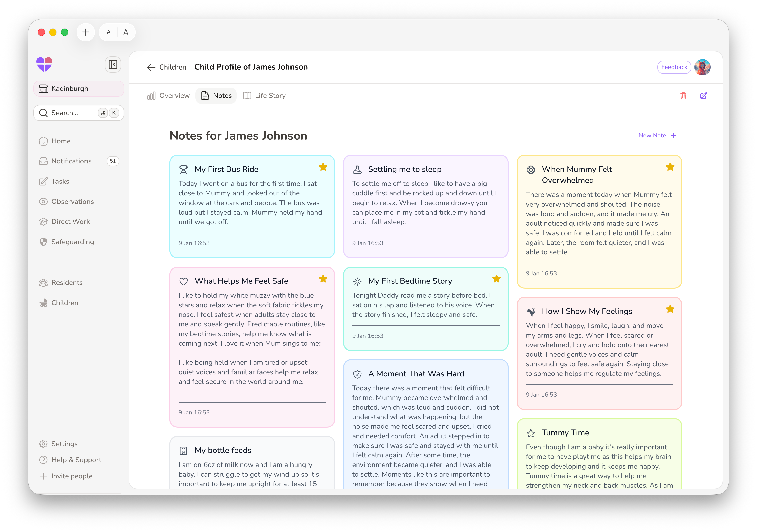The height and width of the screenshot is (532, 757).
Task: Click the user avatar picture
Action: [x=702, y=67]
